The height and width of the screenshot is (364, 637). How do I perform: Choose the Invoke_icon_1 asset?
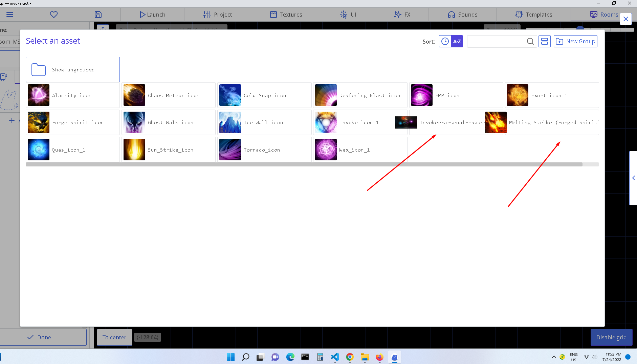click(x=360, y=122)
